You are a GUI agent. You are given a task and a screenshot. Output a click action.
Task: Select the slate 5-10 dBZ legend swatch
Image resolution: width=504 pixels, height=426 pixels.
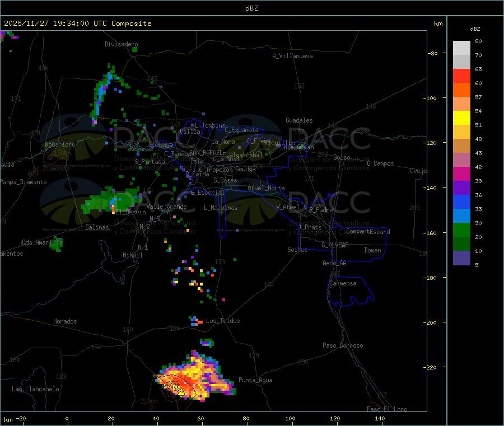tap(461, 258)
